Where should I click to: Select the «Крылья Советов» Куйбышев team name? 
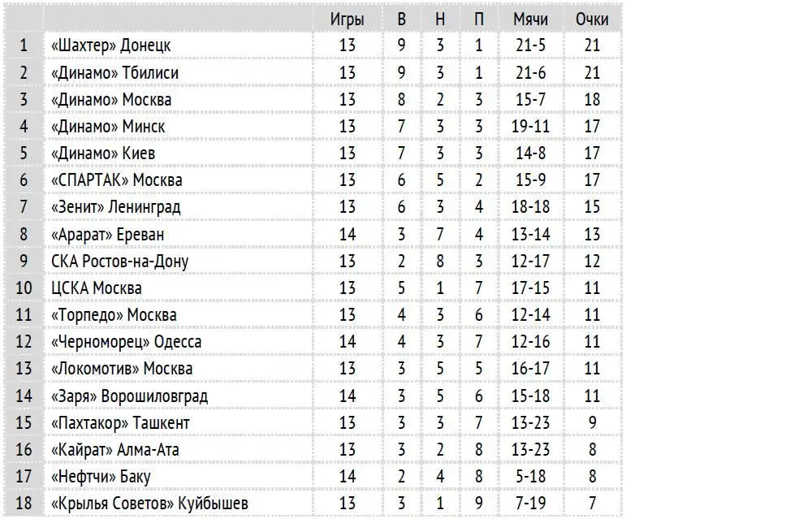click(149, 504)
